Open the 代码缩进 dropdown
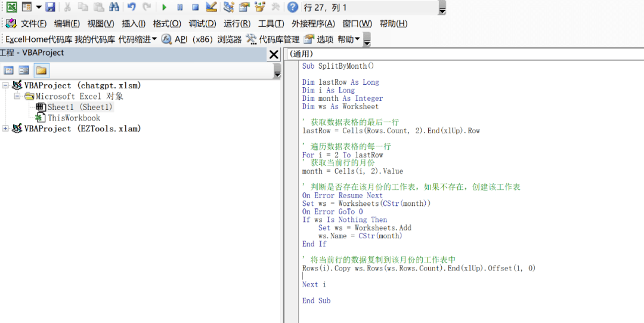This screenshot has height=323, width=644. 138,39
